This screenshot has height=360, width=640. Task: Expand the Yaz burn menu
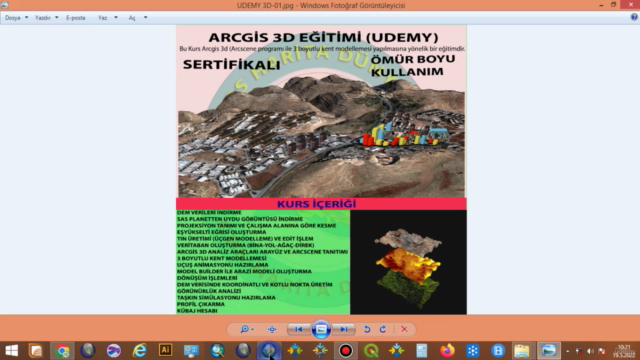coord(108,18)
